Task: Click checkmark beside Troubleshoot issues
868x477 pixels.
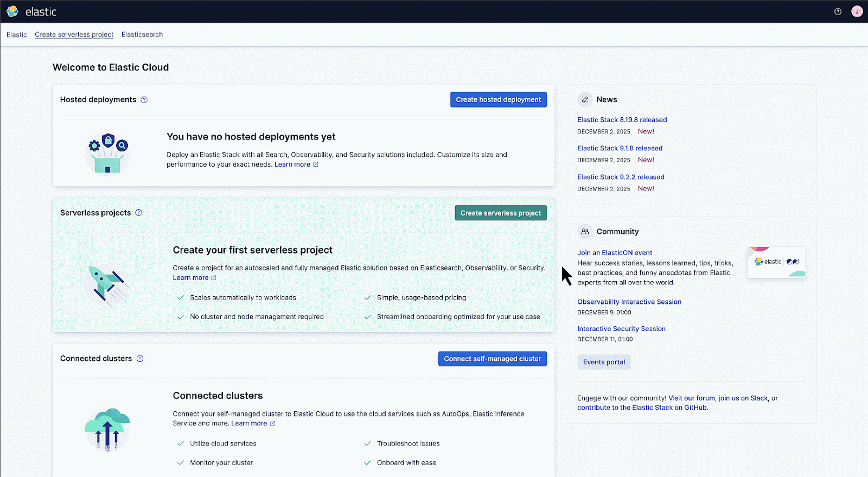Action: [367, 444]
